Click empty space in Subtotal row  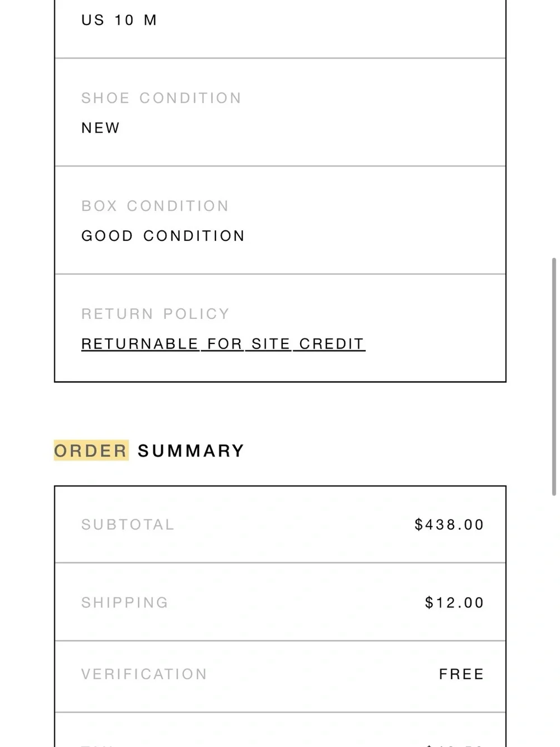point(294,525)
